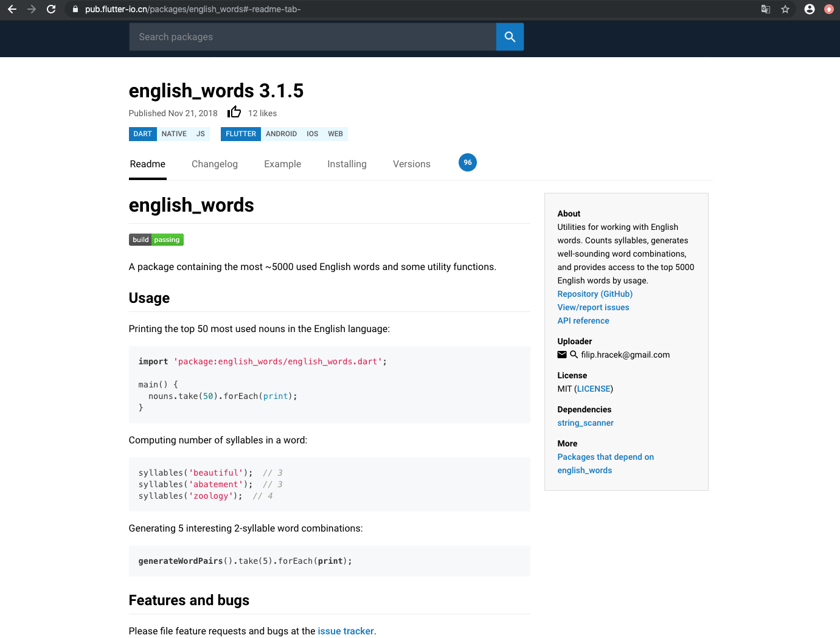Open the View/report issues link
The image size is (840, 638).
tap(593, 307)
